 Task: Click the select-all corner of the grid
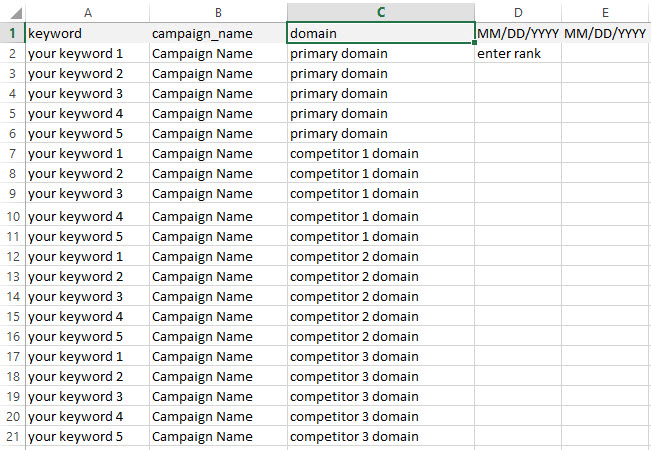pos(12,11)
